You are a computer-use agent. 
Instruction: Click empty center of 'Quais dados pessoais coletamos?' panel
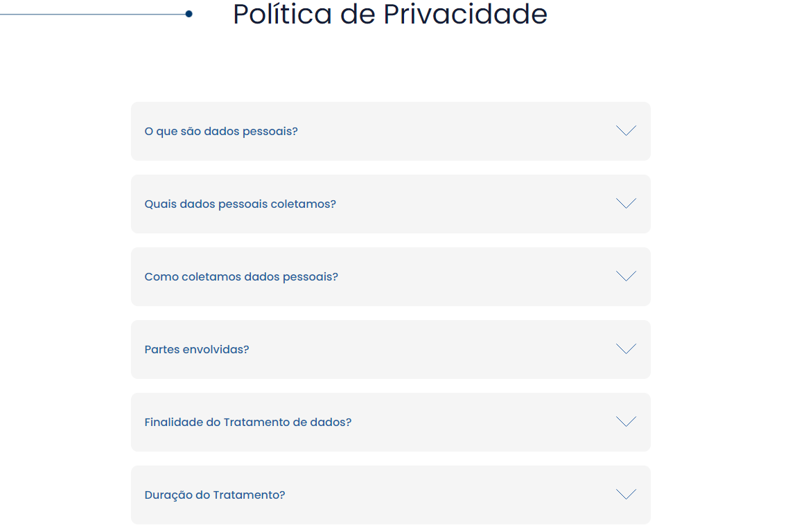[x=471, y=204]
